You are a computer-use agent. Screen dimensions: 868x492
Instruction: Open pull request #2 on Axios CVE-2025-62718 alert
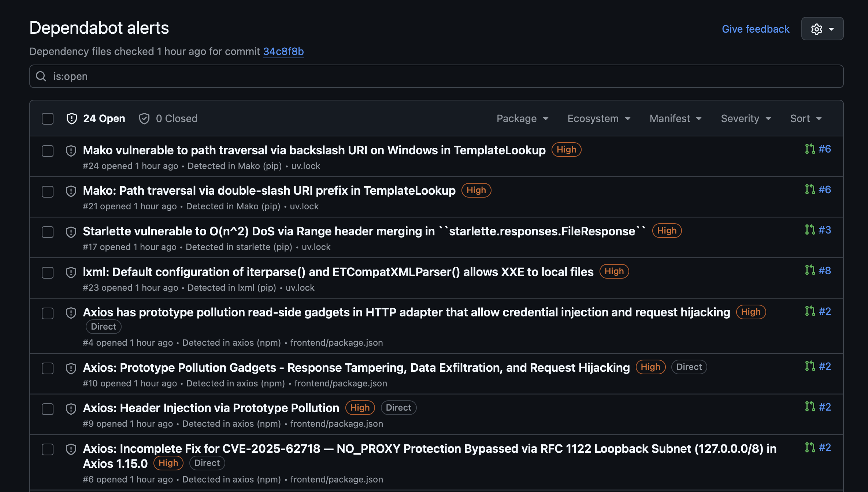click(x=818, y=448)
